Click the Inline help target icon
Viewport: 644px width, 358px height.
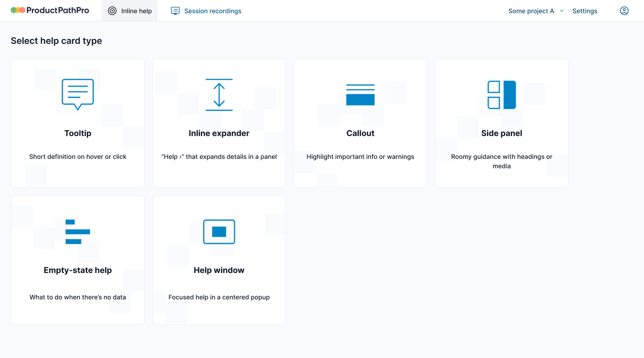click(112, 11)
